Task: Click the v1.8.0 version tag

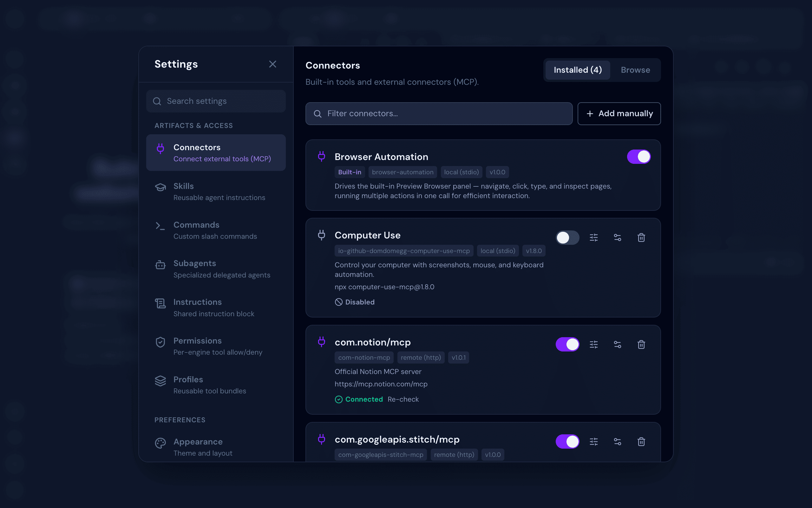Action: pyautogui.click(x=534, y=251)
